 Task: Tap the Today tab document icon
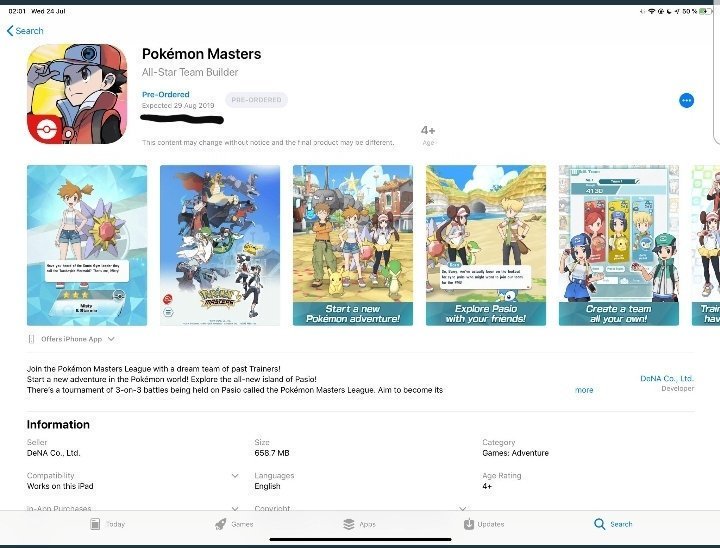(95, 524)
